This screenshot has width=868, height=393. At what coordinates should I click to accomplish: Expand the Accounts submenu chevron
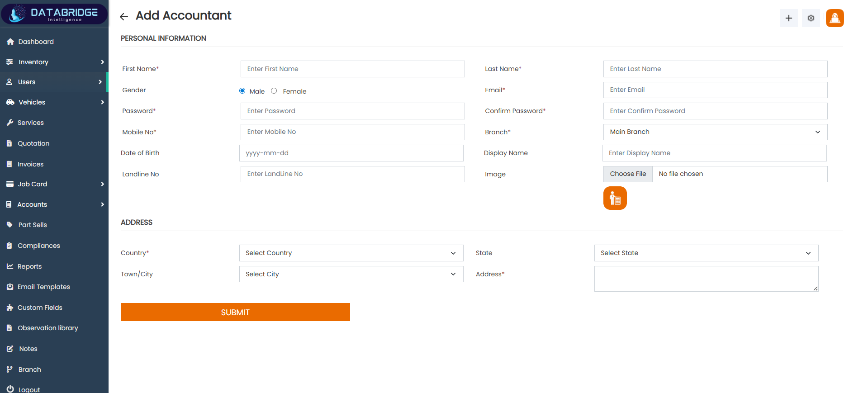pyautogui.click(x=102, y=204)
